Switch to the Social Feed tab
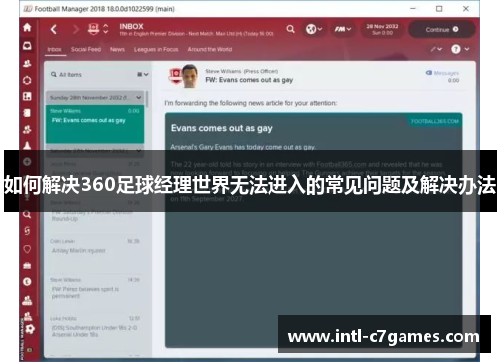Image resolution: width=500 pixels, height=362 pixels. pyautogui.click(x=86, y=49)
